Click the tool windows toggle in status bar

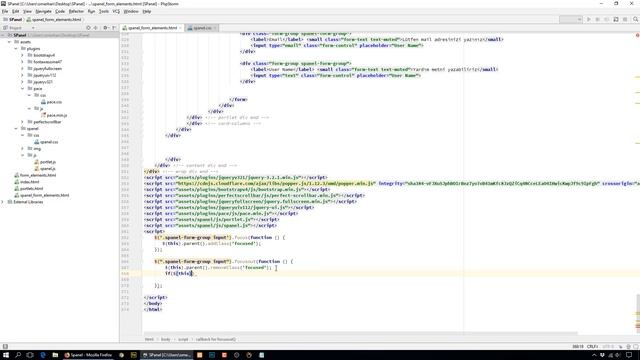(5, 346)
